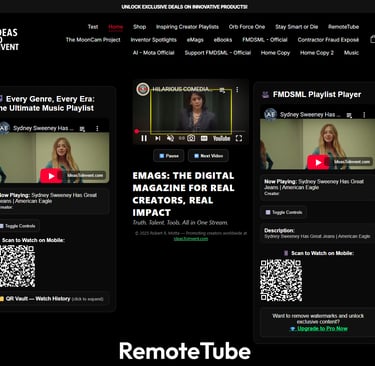This screenshot has width=375, height=366.
Task: Open Inventor Spotlights menu item
Action: pyautogui.click(x=154, y=40)
